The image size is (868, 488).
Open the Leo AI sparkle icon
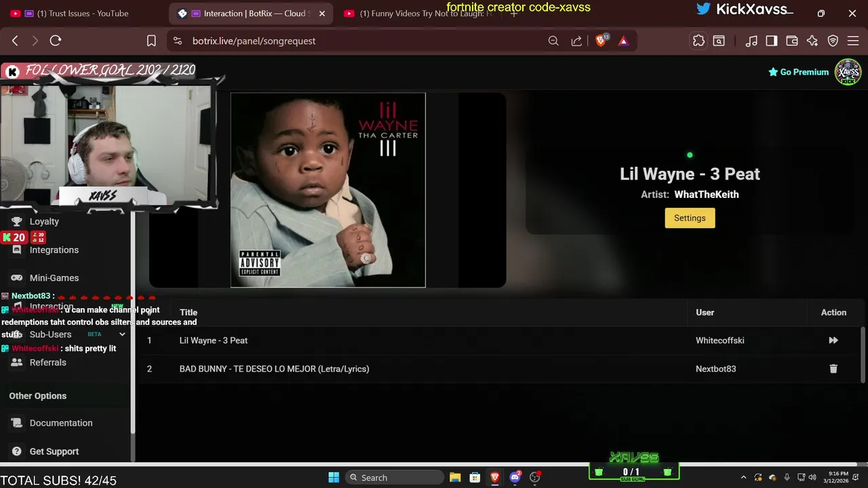(812, 41)
